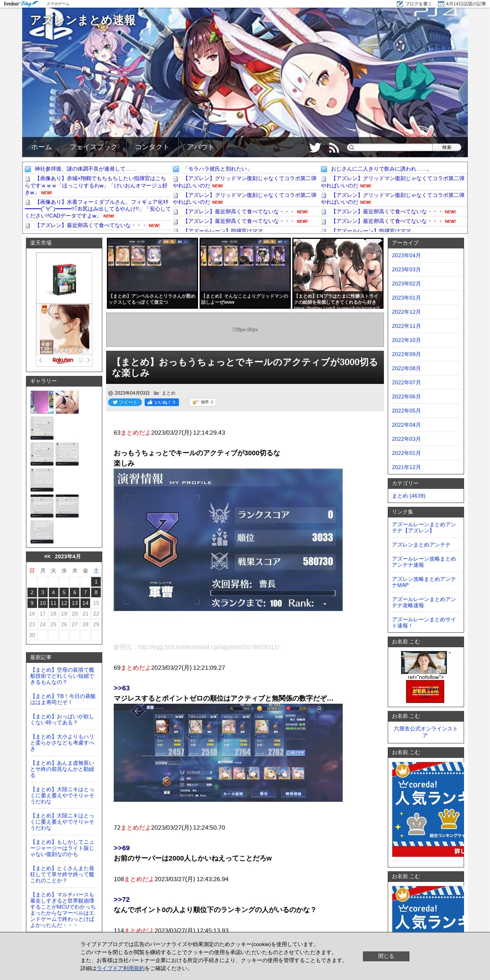Open the 参照元 egg.5ch.net source link
This screenshot has width=490, height=980.
tap(208, 647)
